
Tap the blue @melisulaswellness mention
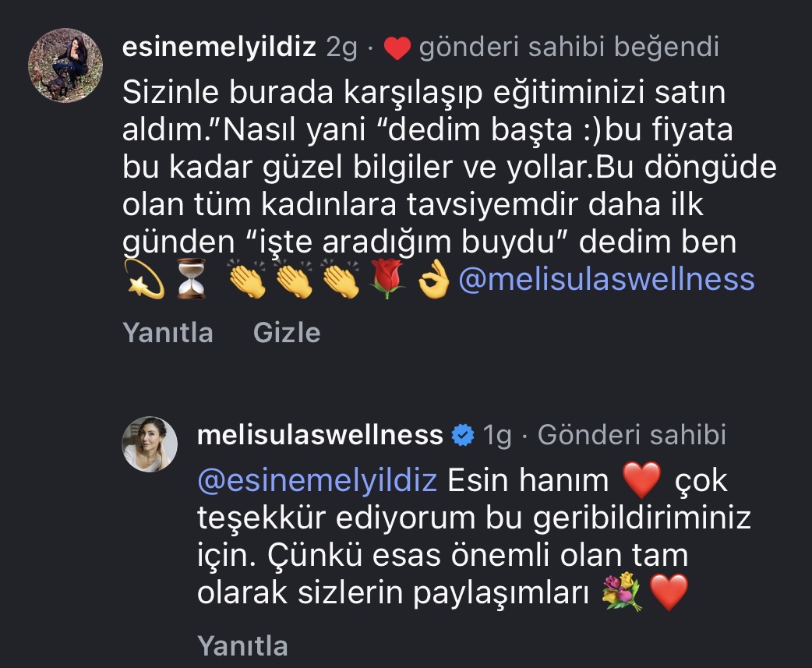click(x=606, y=279)
